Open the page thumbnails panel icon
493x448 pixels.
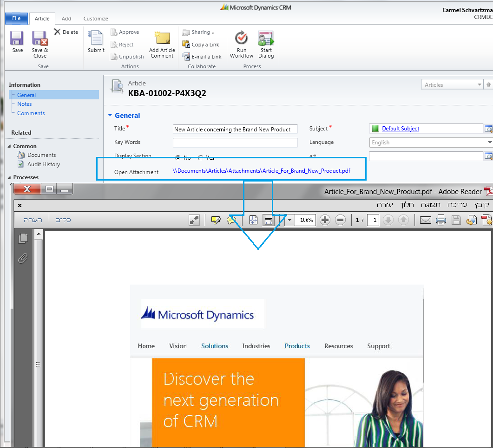click(23, 239)
